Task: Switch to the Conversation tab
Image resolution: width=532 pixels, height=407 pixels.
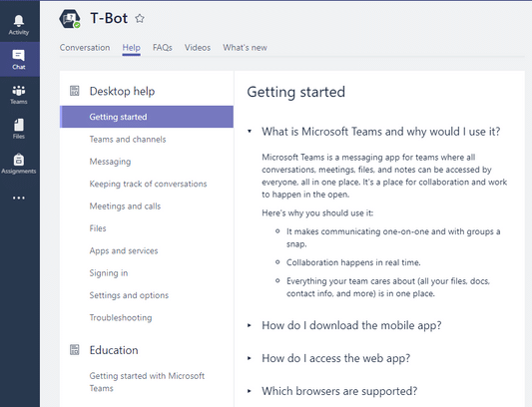Action: tap(85, 48)
